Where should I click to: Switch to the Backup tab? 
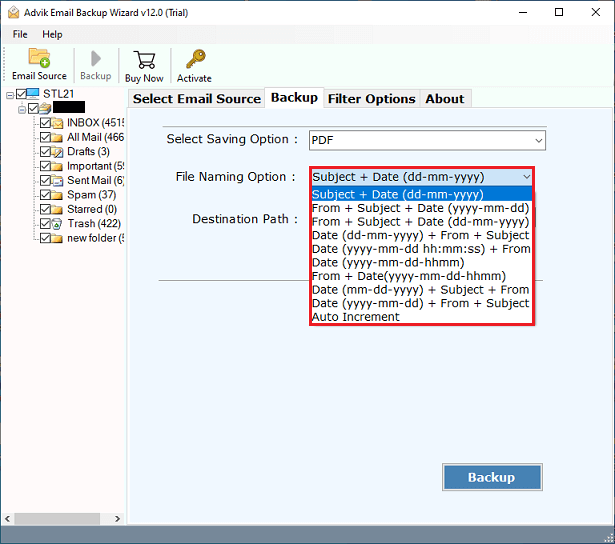[x=294, y=97]
